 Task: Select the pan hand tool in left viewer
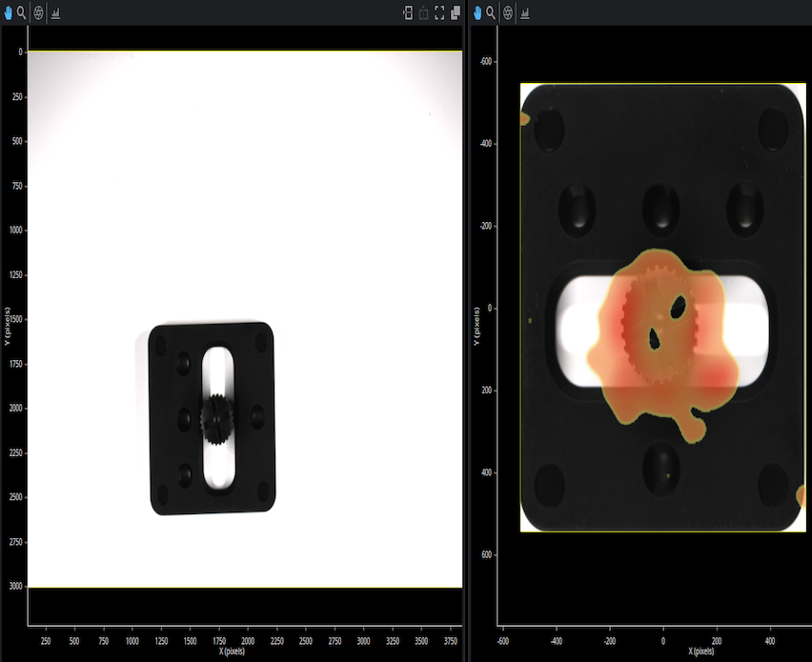point(8,13)
